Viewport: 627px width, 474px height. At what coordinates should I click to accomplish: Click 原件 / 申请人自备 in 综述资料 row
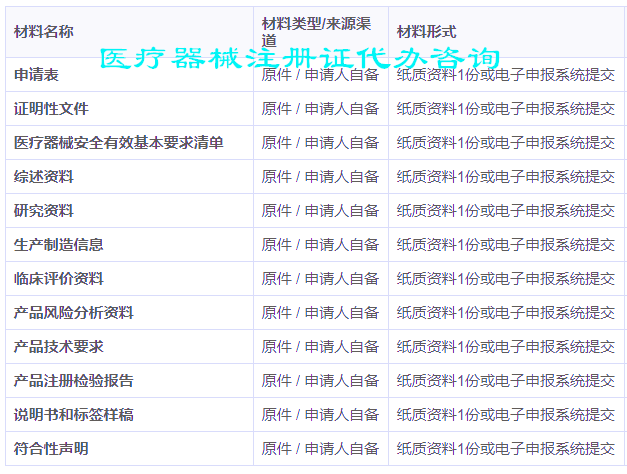point(320,176)
